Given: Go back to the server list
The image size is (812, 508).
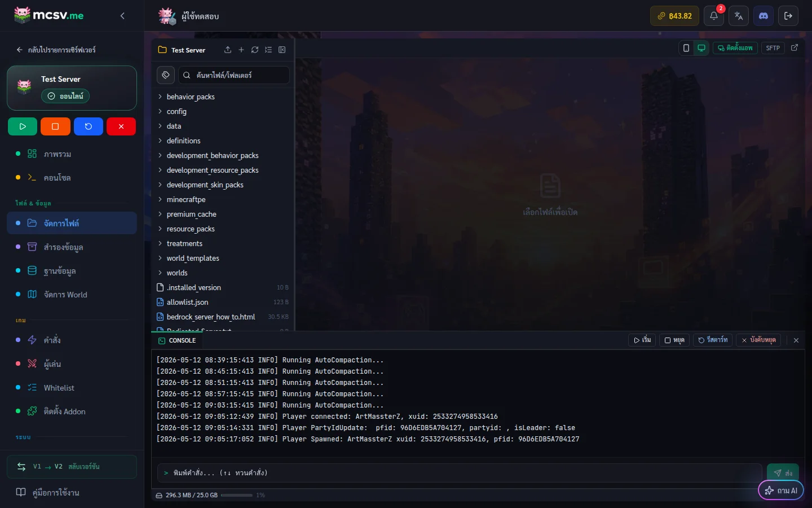Looking at the screenshot, I should point(56,50).
